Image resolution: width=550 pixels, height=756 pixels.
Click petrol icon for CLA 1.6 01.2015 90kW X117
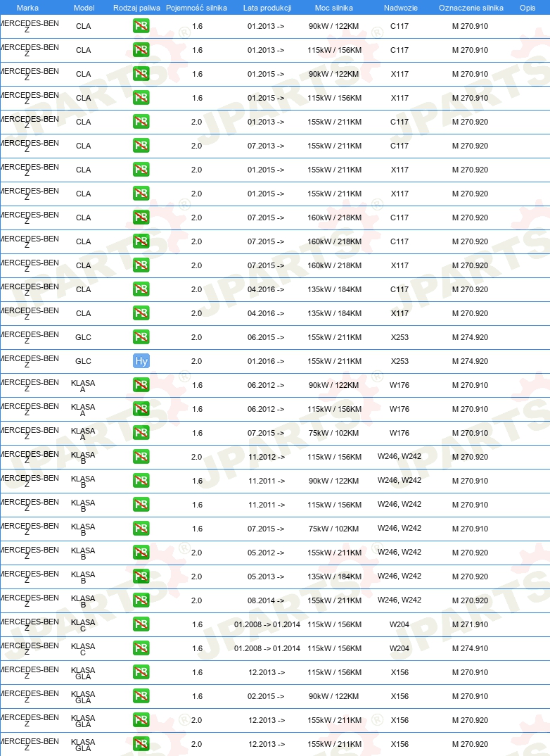pos(141,74)
